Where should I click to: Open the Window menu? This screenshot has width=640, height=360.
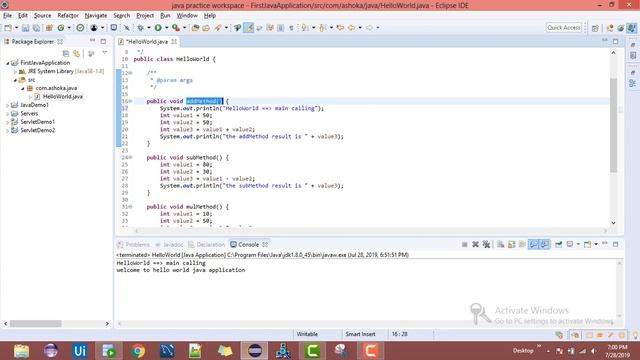(x=187, y=16)
